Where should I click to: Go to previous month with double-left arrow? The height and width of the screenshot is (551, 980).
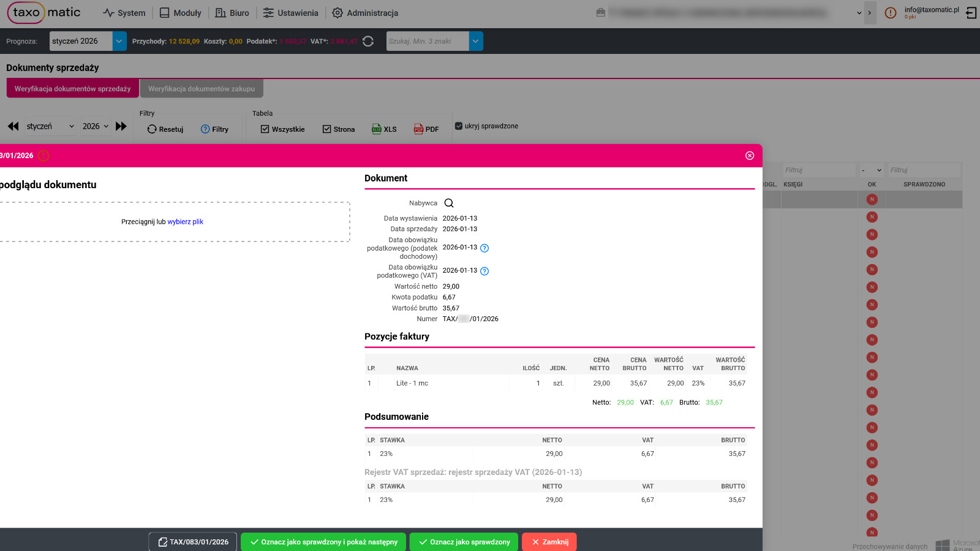[x=13, y=126]
